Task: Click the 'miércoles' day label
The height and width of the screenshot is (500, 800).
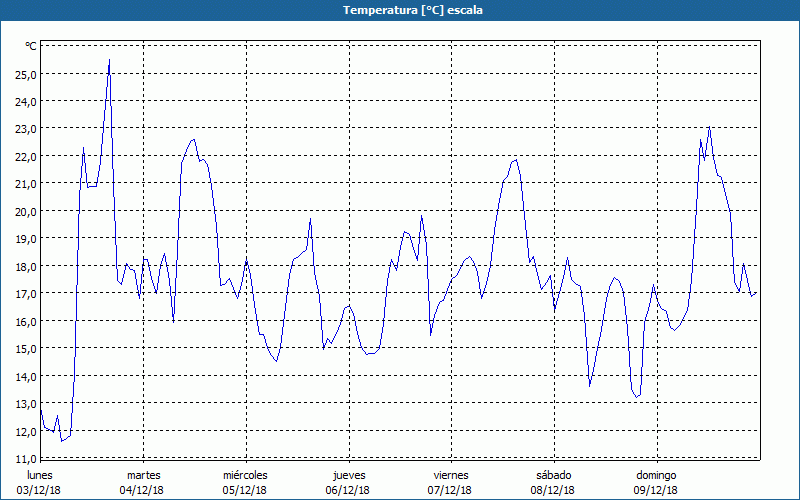Action: (x=245, y=475)
